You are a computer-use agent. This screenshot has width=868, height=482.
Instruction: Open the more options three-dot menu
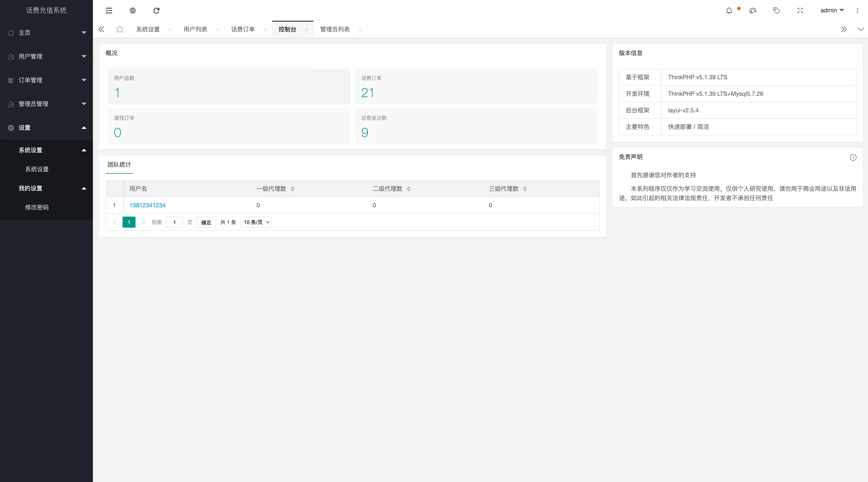(857, 10)
